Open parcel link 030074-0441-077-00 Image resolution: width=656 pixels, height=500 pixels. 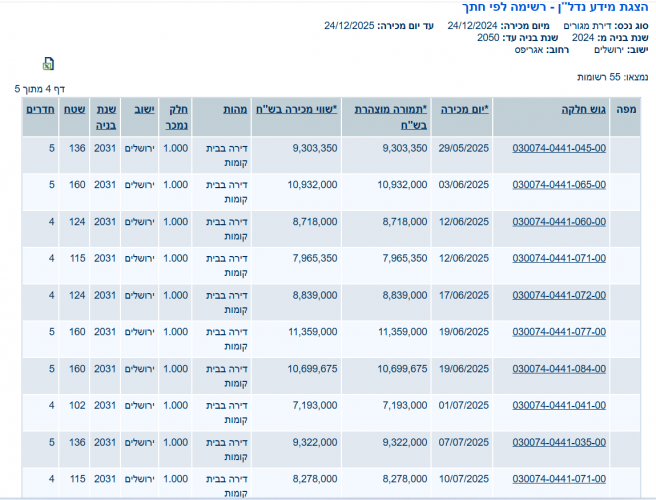tap(559, 332)
